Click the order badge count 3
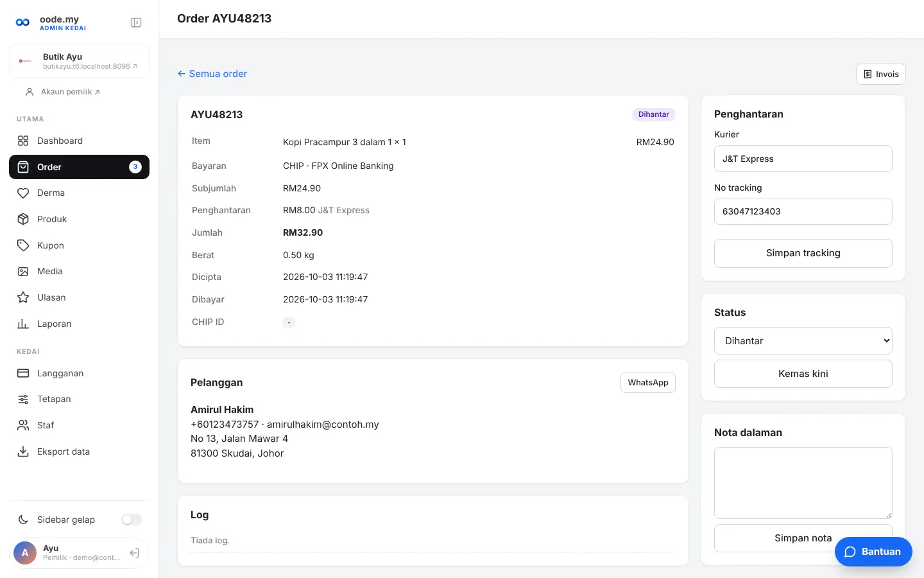 pos(135,167)
